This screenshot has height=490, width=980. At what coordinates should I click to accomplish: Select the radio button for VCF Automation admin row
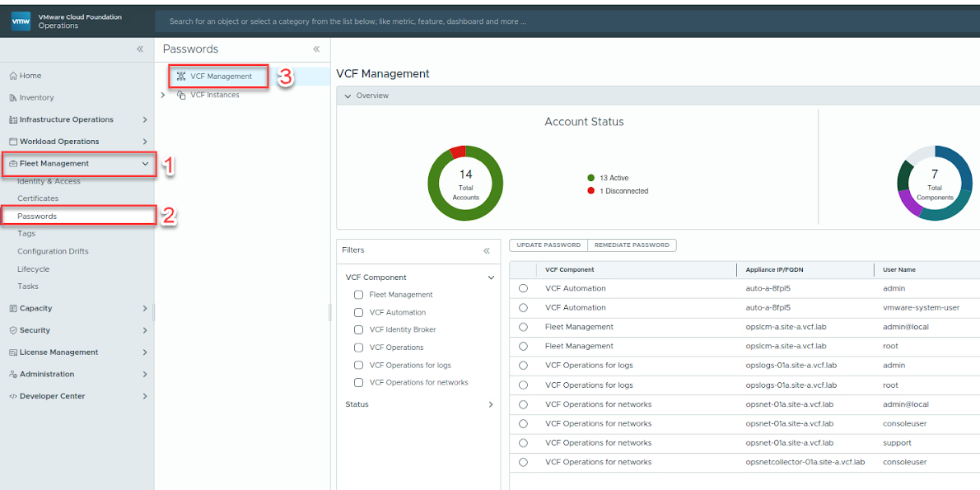tap(523, 288)
